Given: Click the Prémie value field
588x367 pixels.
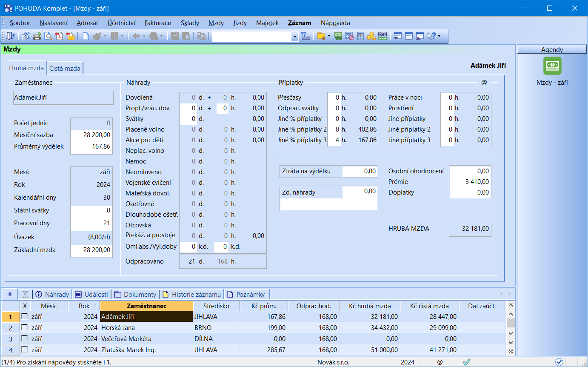Looking at the screenshot, I should (470, 181).
